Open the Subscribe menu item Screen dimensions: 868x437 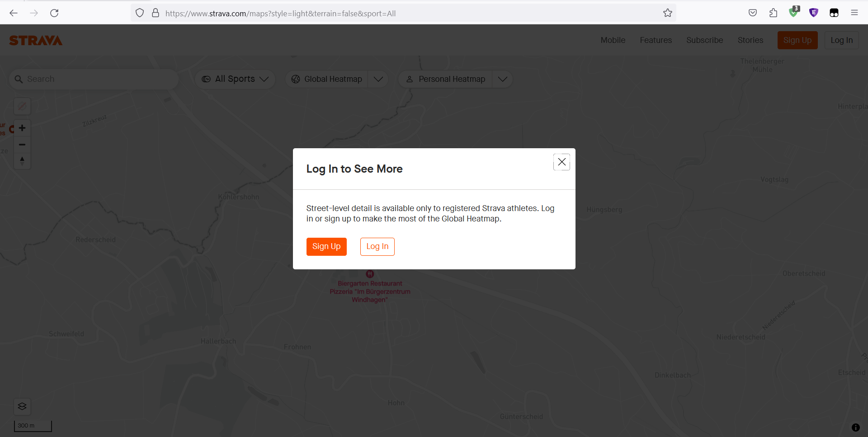(705, 40)
